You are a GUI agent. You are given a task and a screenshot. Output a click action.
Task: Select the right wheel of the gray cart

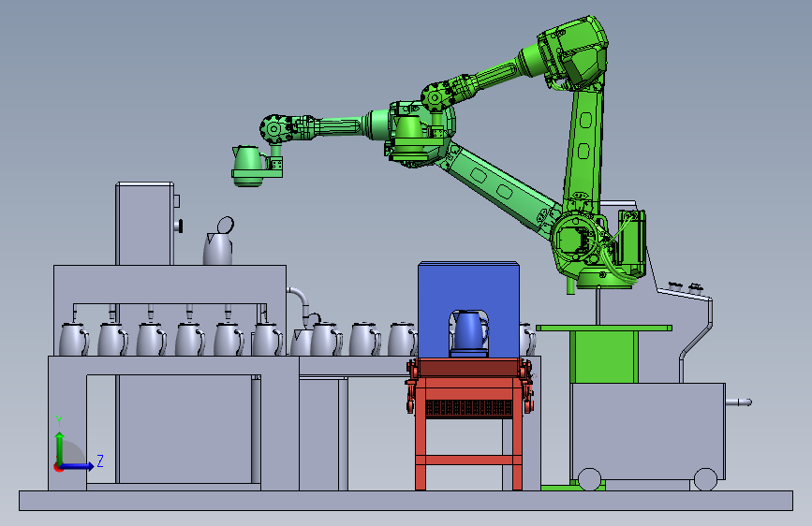coord(705,479)
